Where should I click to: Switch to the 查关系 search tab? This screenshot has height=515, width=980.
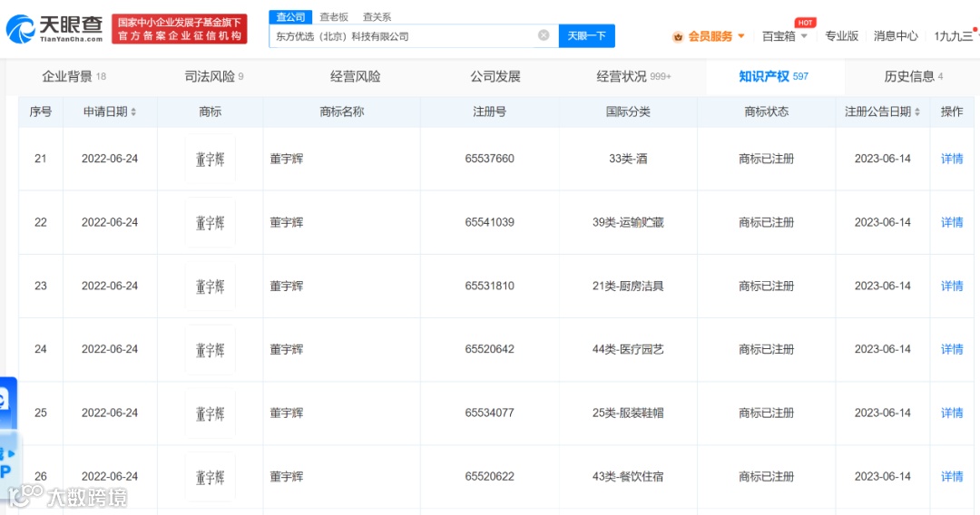[377, 17]
